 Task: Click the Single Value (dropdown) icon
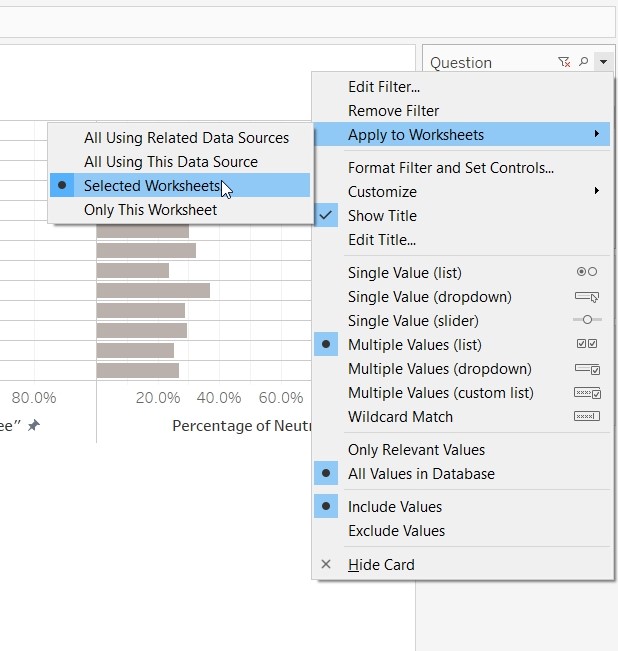[x=586, y=297]
